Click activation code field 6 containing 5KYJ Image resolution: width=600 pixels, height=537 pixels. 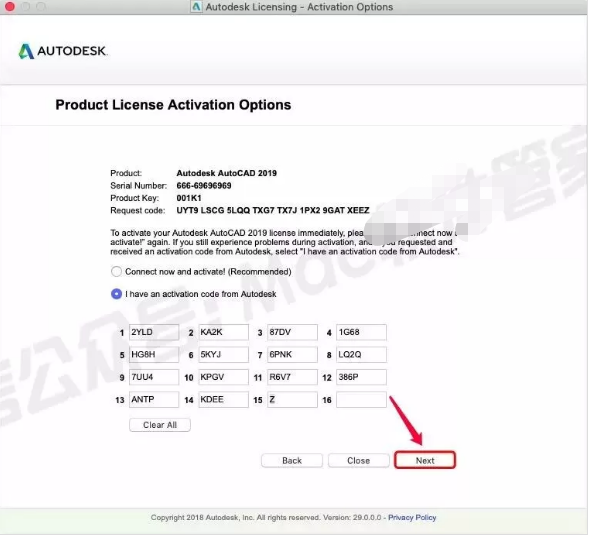(x=223, y=355)
